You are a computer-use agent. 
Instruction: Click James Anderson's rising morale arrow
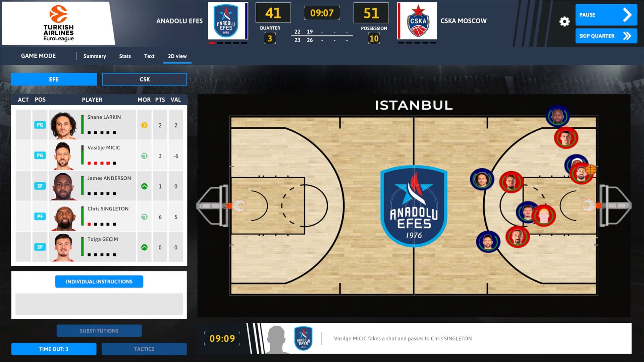(x=144, y=186)
